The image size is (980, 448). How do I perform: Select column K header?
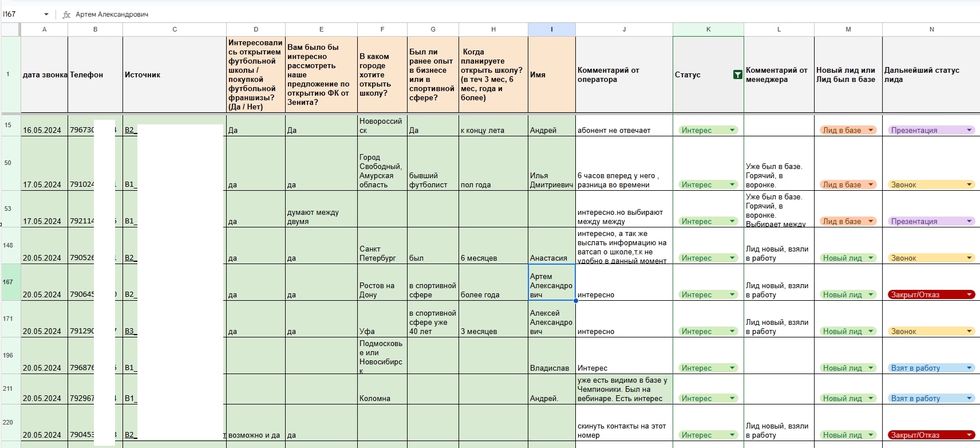pyautogui.click(x=708, y=29)
